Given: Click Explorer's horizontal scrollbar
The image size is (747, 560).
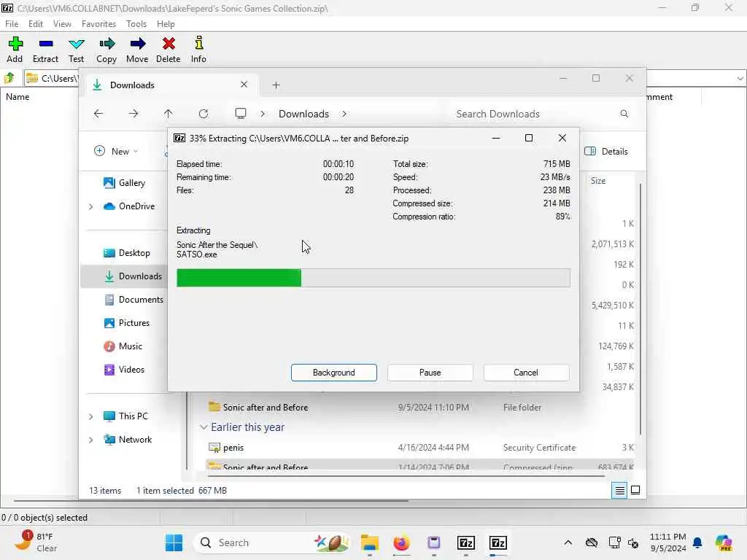Looking at the screenshot, I should (406, 475).
